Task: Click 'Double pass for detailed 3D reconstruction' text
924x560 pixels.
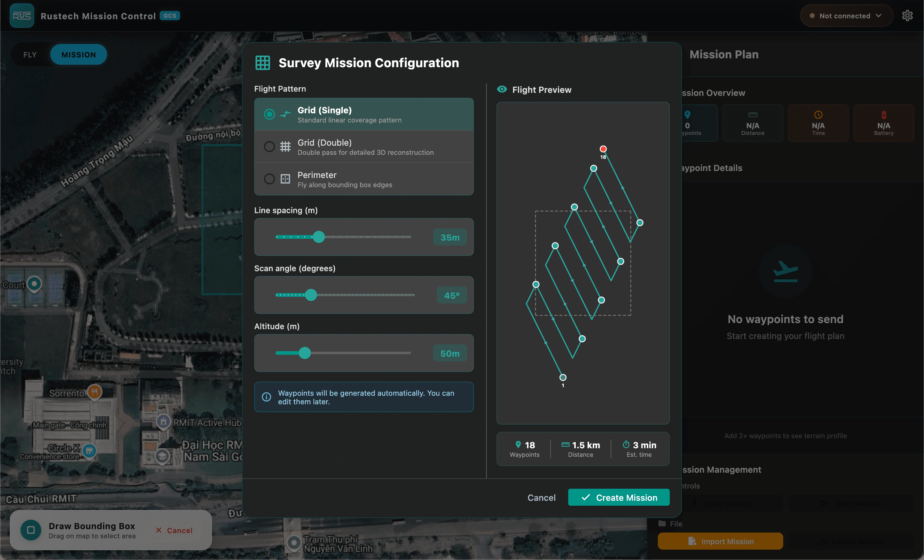Action: coord(365,152)
